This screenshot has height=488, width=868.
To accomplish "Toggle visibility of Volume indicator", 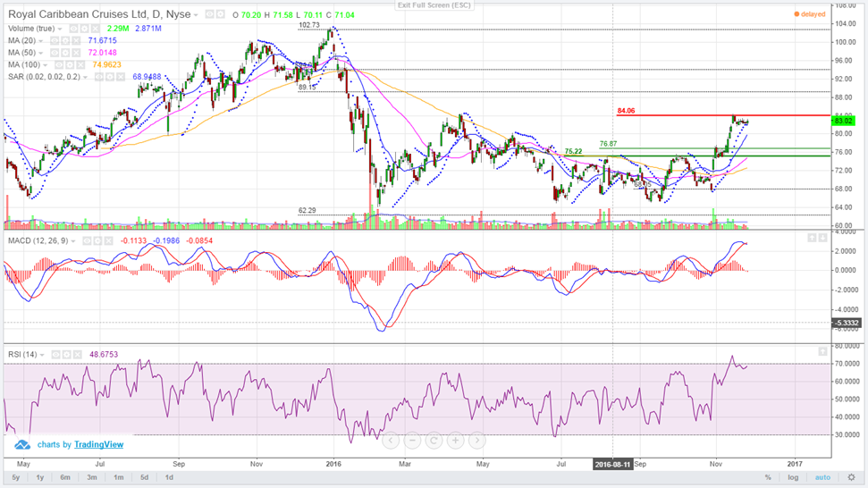I will [73, 29].
